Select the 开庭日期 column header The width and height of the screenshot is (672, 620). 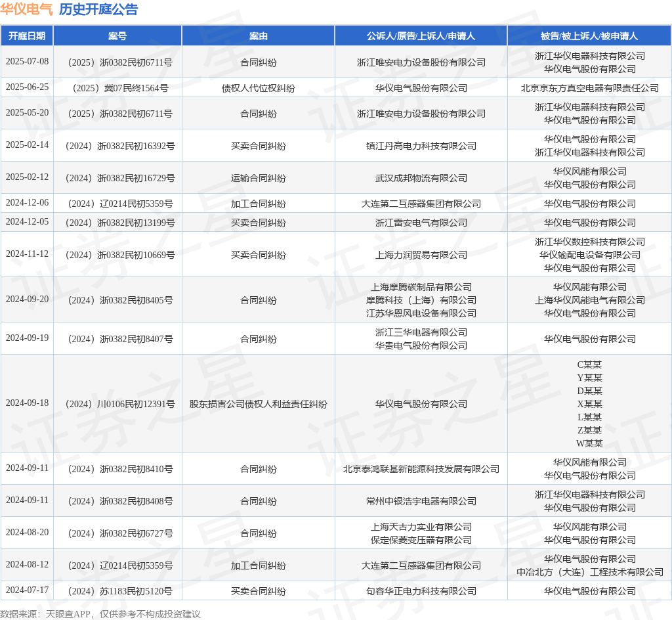pos(27,36)
